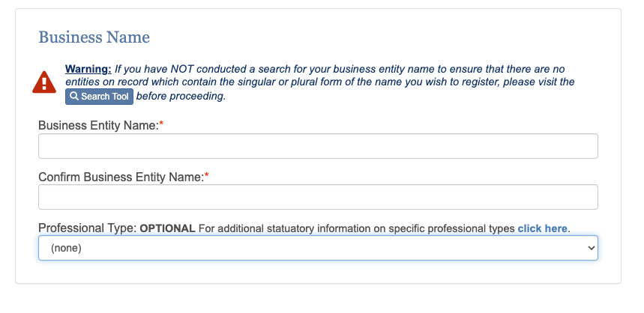Click the red asterisk beside Business Entity Name

(x=161, y=124)
